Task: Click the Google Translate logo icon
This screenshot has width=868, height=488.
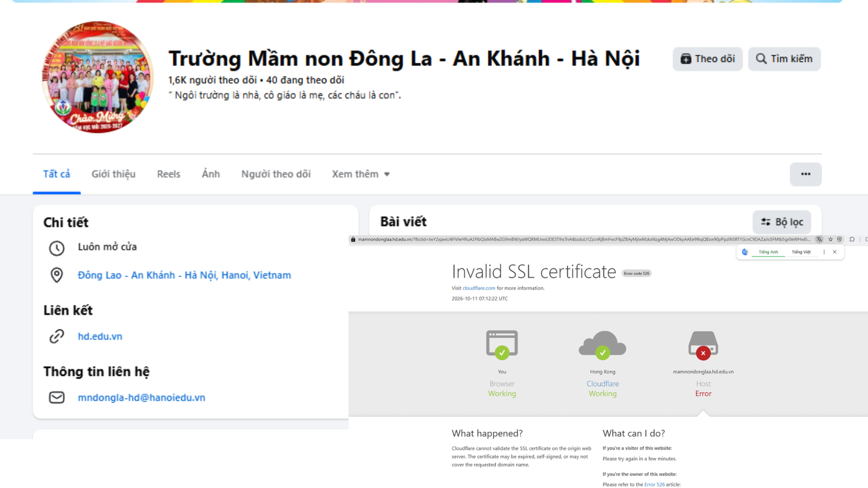Action: (x=745, y=252)
